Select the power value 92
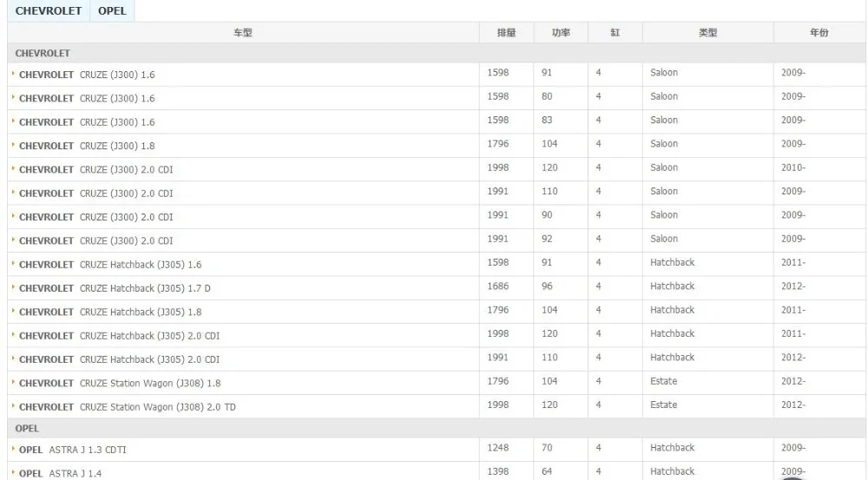 tap(547, 239)
